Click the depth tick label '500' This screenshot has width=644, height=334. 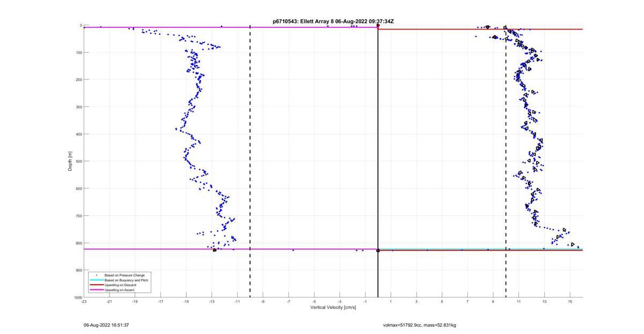click(79, 161)
